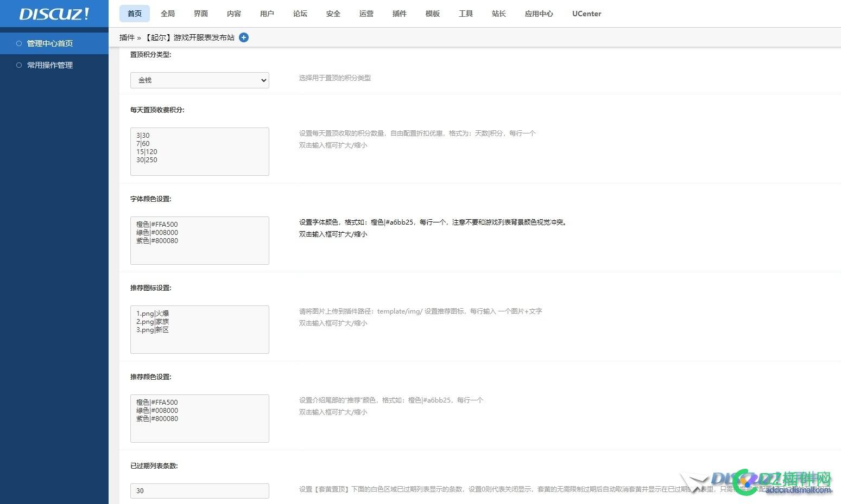Image resolution: width=841 pixels, height=504 pixels.
Task: Click the 推荐颜色设置 field label
Action: coord(151,377)
